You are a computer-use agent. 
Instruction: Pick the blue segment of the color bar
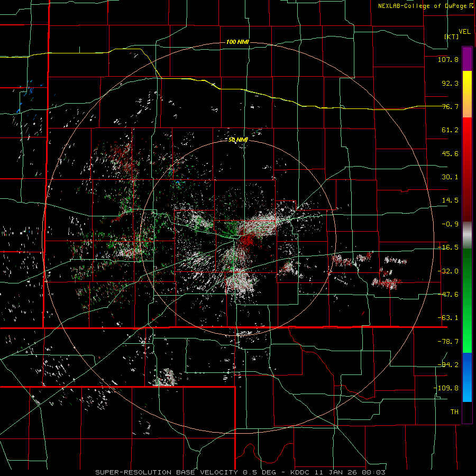[x=467, y=377]
